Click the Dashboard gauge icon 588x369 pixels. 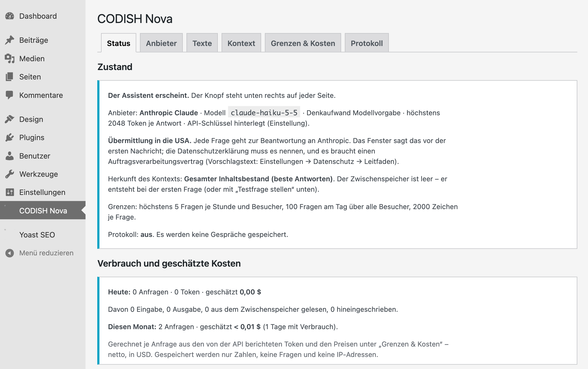pos(10,16)
